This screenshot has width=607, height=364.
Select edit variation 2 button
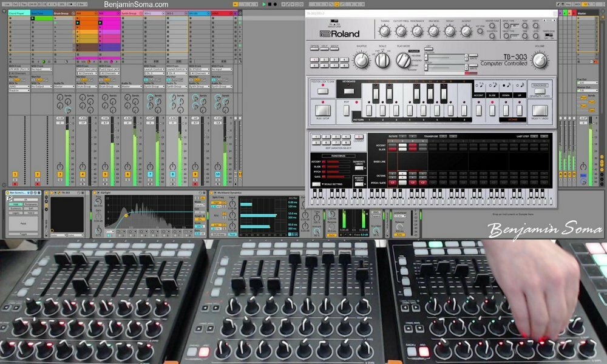pyautogui.click(x=326, y=137)
